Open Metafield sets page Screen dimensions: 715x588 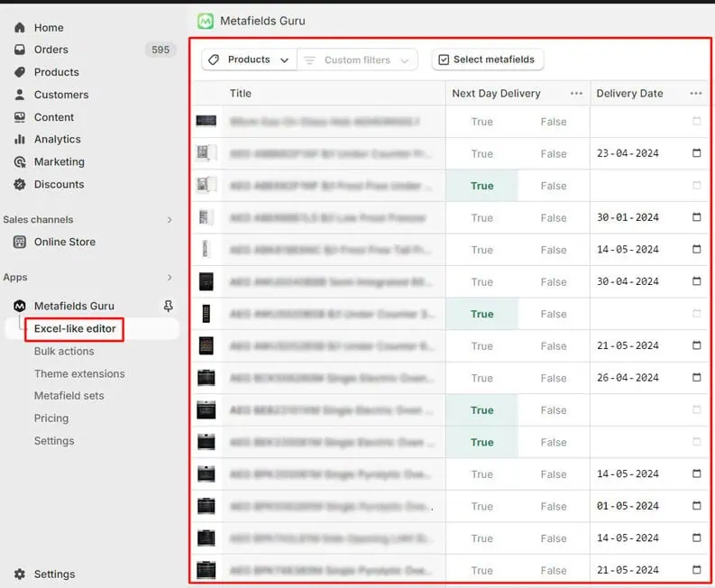[x=69, y=396]
